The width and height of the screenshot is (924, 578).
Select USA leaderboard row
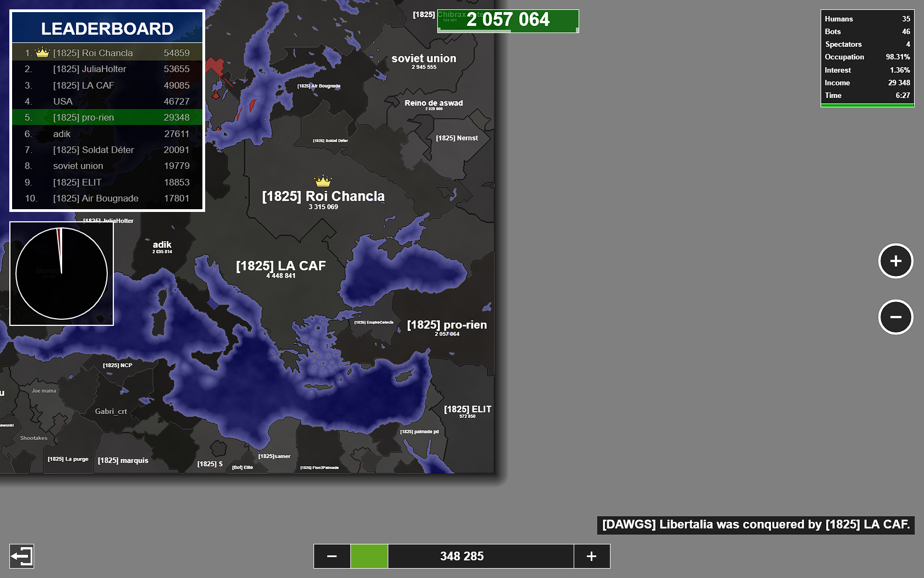point(107,101)
